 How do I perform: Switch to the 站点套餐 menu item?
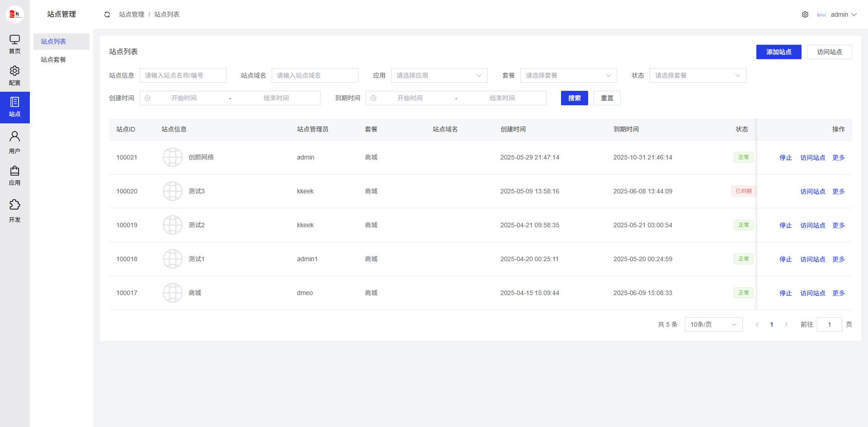53,59
